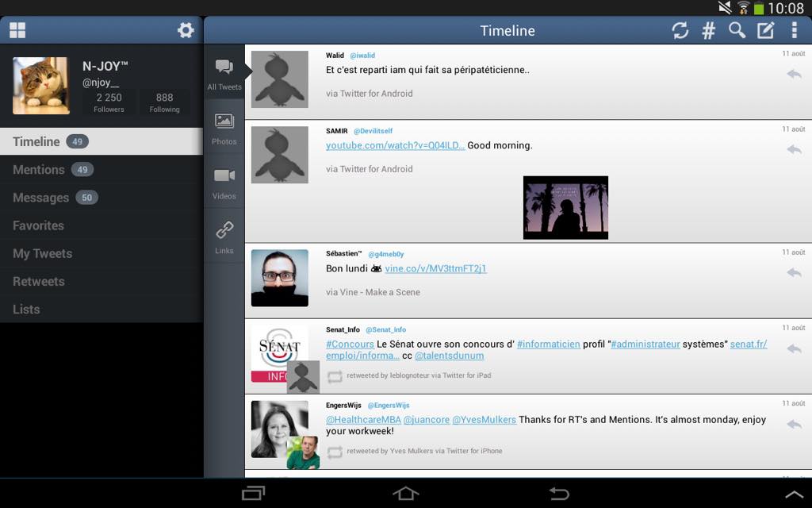Expand the navigation bar up arrow
The image size is (812, 508).
(x=793, y=494)
